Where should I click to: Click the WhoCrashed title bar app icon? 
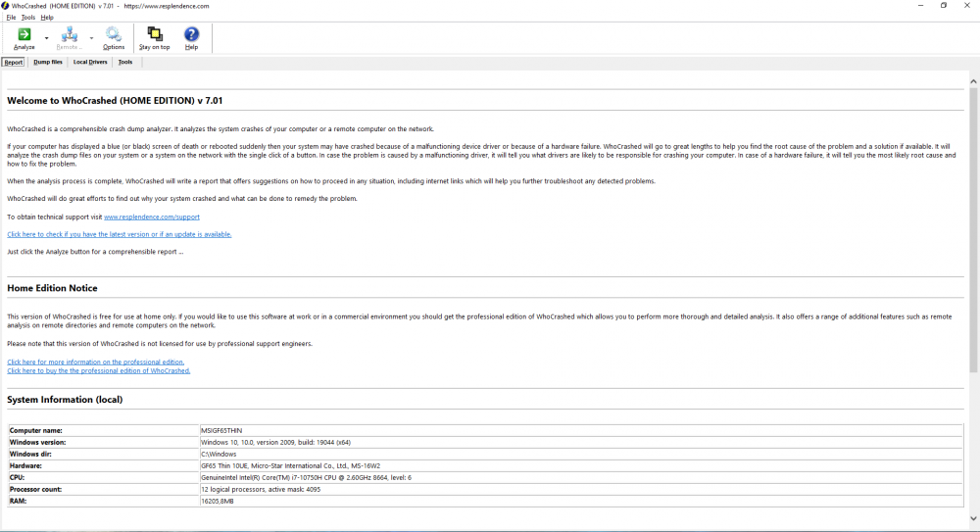[5, 6]
